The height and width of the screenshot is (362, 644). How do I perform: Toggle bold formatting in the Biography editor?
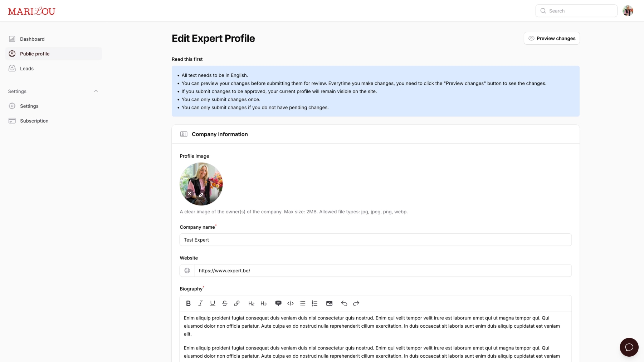(188, 303)
